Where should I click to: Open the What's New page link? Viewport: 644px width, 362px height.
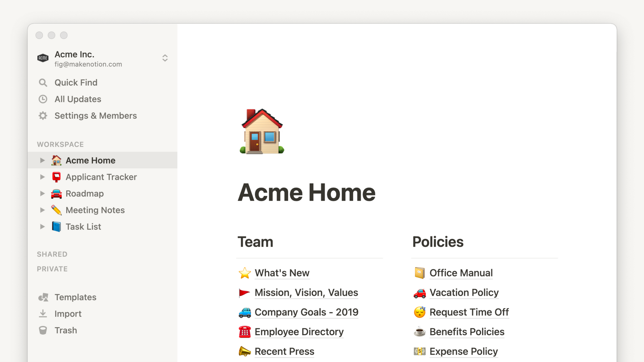click(282, 273)
